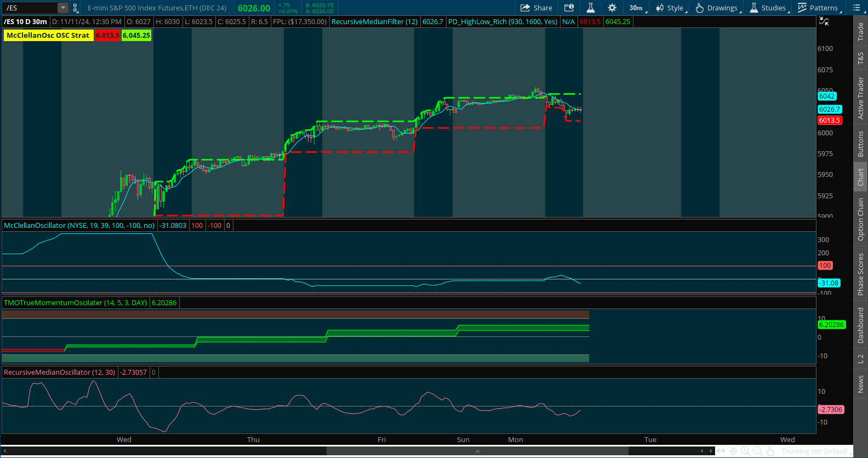Open the chart list menu icon
868x458 pixels.
click(x=856, y=8)
